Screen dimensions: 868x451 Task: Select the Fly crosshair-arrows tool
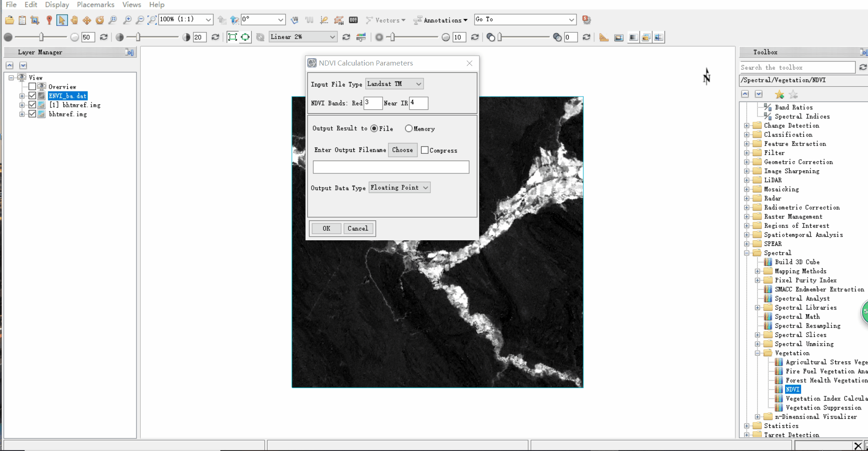tap(87, 20)
